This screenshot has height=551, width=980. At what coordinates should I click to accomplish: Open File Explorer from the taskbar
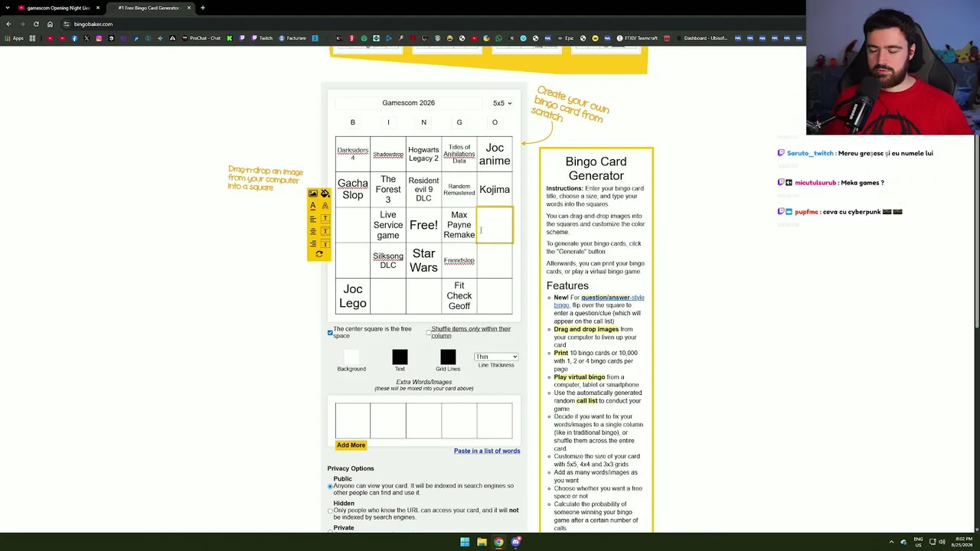click(x=482, y=542)
